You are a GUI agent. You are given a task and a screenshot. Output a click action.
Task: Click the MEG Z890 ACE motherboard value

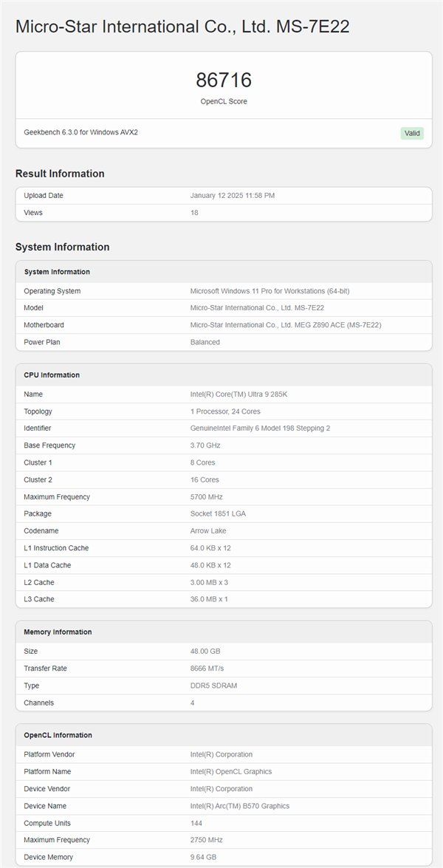(286, 325)
